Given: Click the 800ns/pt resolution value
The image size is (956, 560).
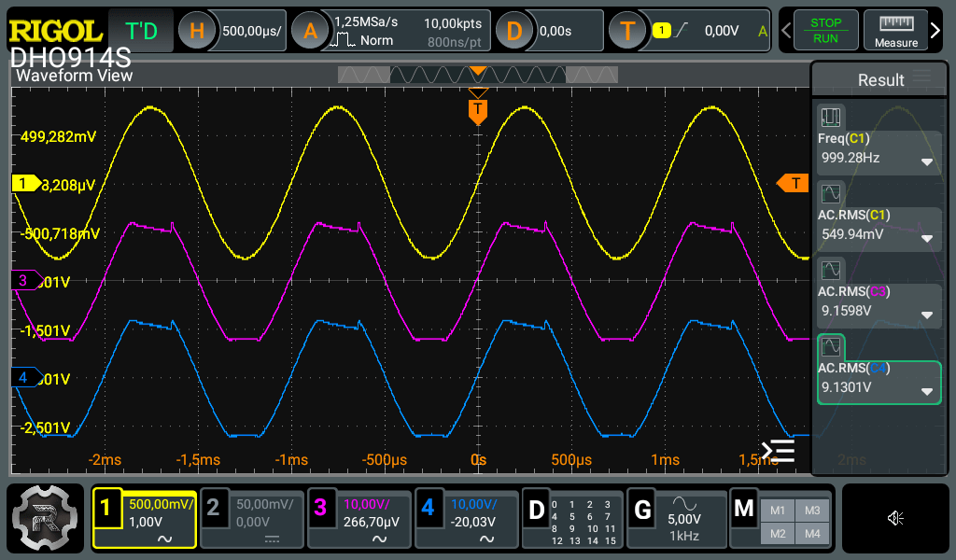Looking at the screenshot, I should 455,42.
